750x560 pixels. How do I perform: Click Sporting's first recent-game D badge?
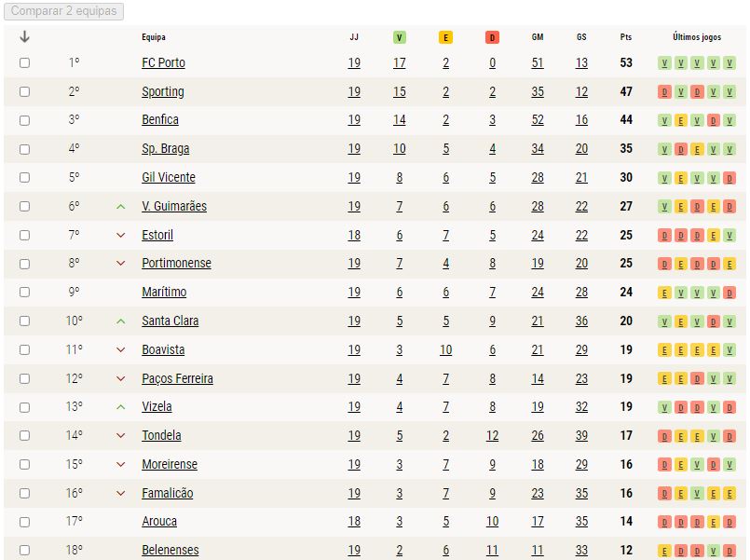[664, 92]
